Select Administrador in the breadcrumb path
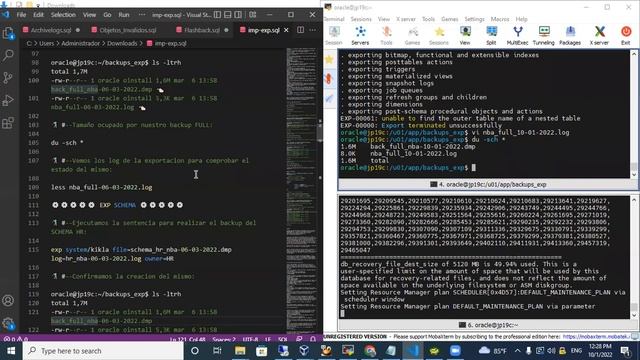This screenshot has width=640, height=360. tap(80, 43)
